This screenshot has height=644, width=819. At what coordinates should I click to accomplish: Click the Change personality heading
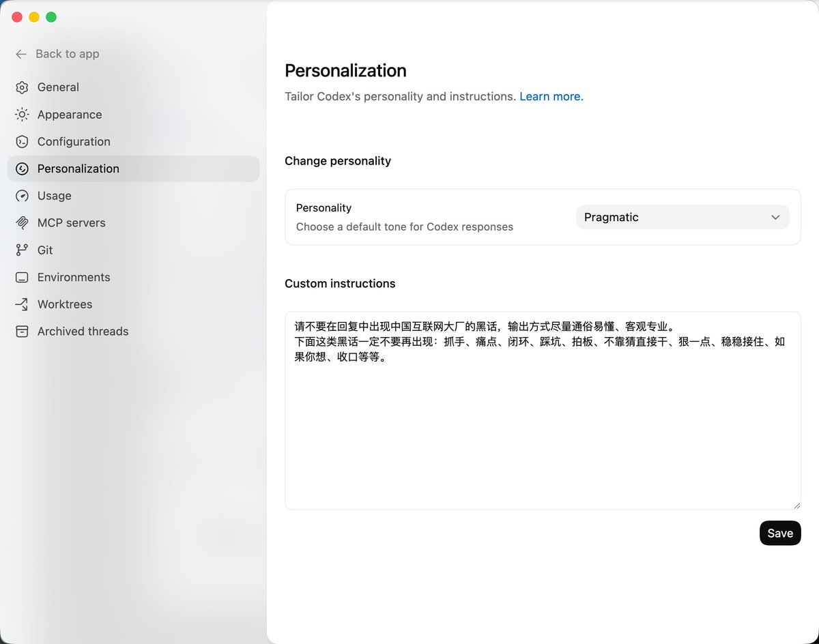(x=338, y=161)
